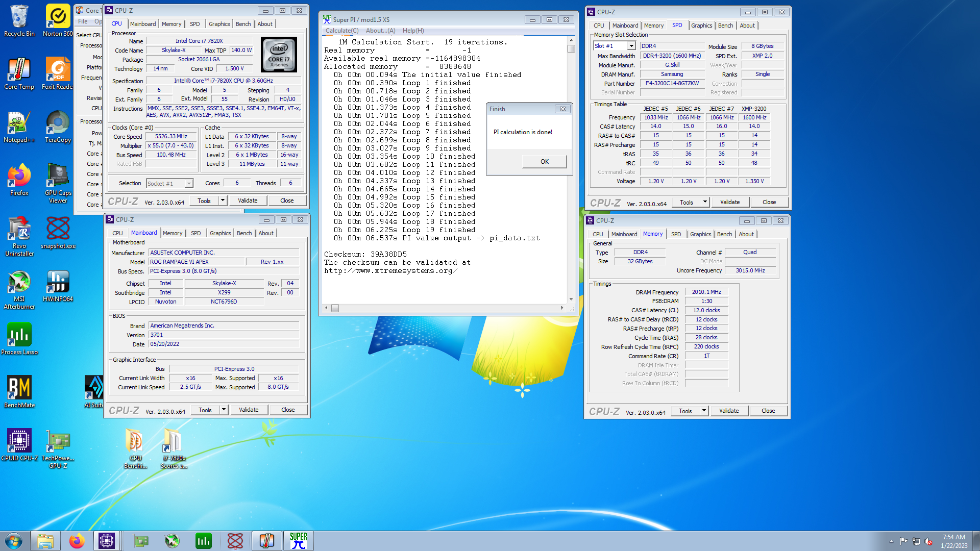Open Revo Uninstaller desktop icon
980x551 pixels.
coord(19,236)
